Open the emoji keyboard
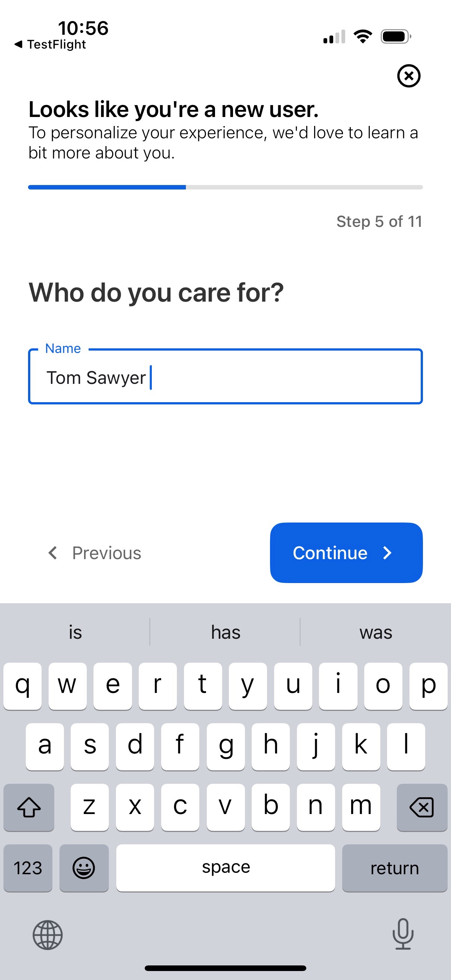 (84, 868)
